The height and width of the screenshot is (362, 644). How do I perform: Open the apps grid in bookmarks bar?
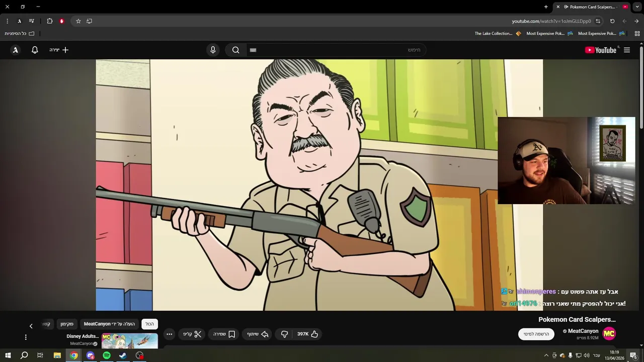point(637,34)
